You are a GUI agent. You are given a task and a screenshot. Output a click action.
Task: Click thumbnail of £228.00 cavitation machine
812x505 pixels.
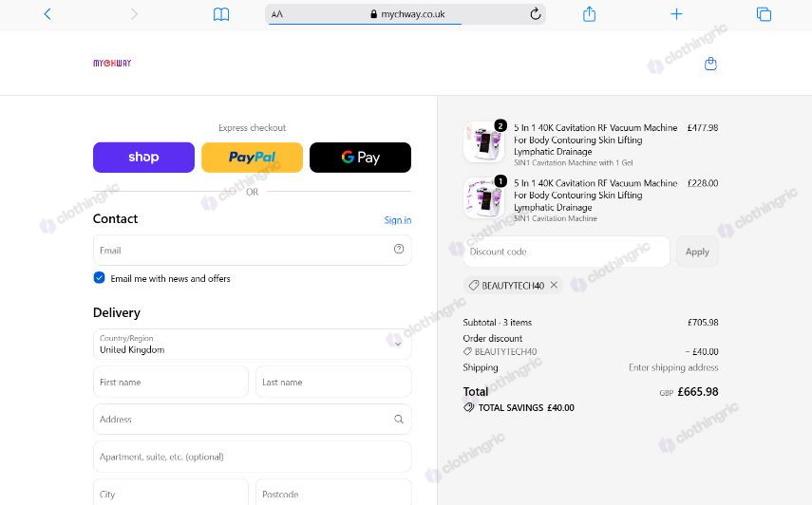pyautogui.click(x=483, y=197)
